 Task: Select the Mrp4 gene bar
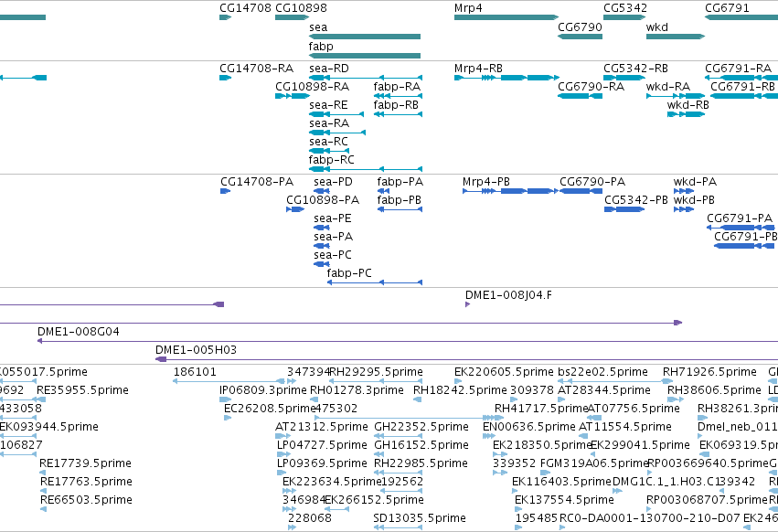(x=506, y=17)
